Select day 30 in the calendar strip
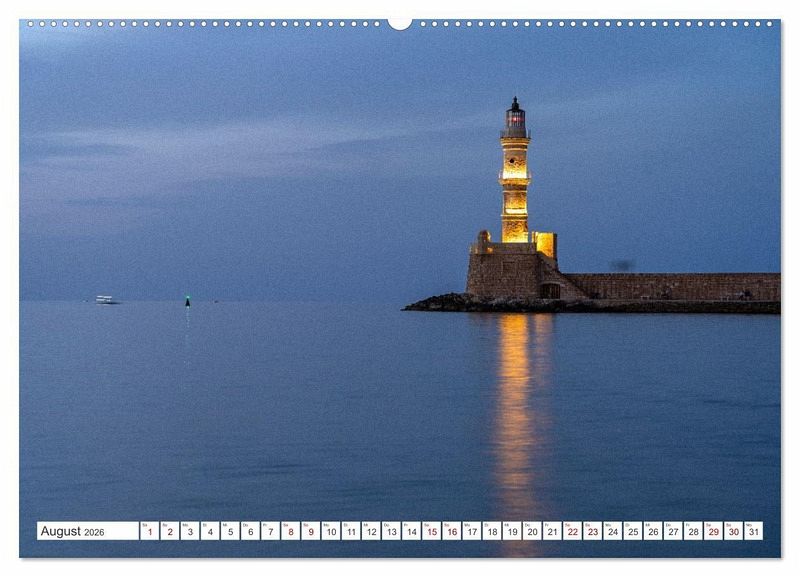Image resolution: width=800 pixels, height=577 pixels. [x=734, y=531]
